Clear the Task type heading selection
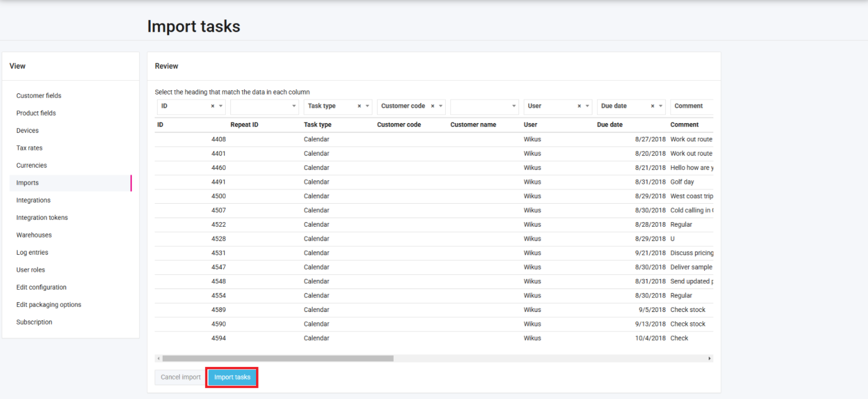This screenshot has width=868, height=399. (359, 106)
